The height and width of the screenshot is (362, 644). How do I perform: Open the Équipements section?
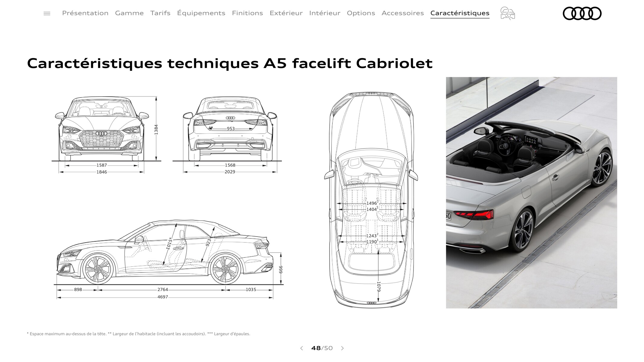(201, 13)
